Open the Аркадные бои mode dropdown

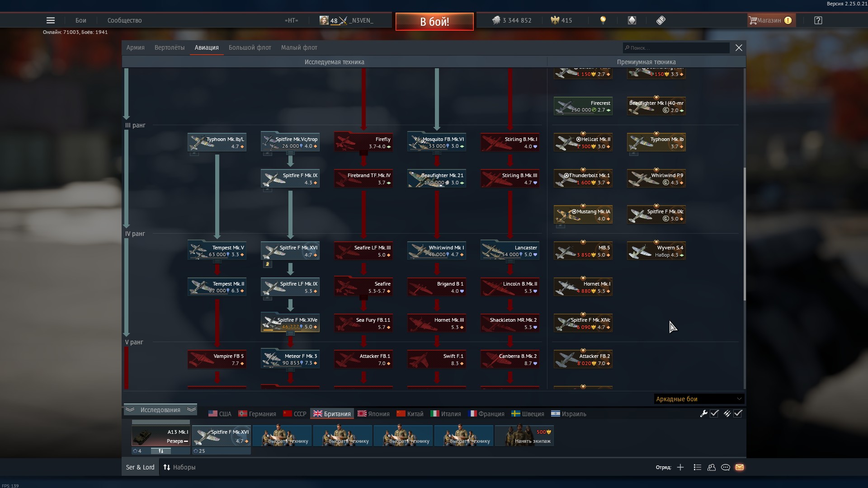tap(698, 399)
